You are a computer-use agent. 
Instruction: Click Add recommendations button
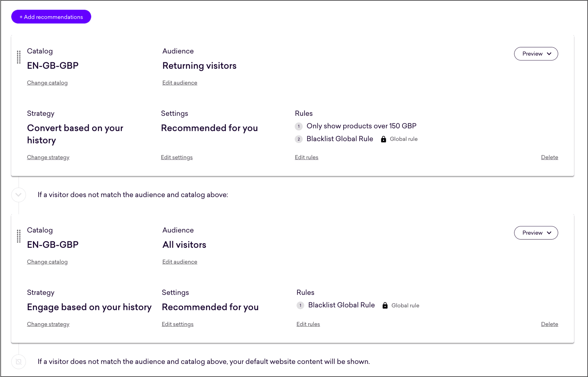pos(51,17)
